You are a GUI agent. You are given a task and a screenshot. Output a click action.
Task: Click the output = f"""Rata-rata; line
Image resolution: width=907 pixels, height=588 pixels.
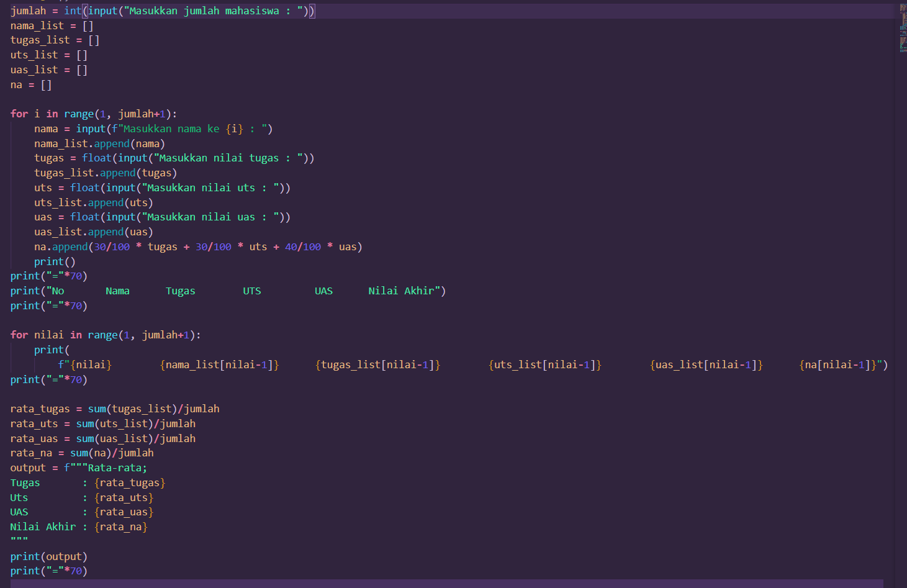79,468
